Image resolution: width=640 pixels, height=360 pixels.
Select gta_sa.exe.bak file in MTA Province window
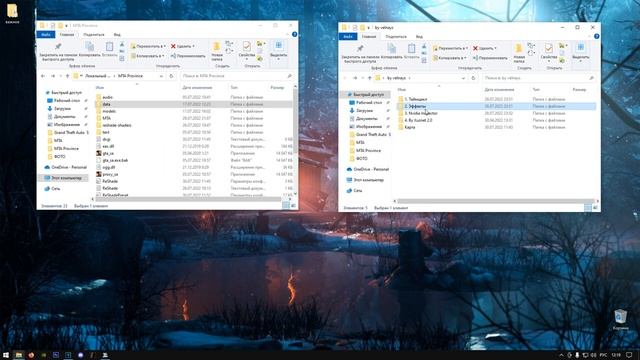[115, 160]
